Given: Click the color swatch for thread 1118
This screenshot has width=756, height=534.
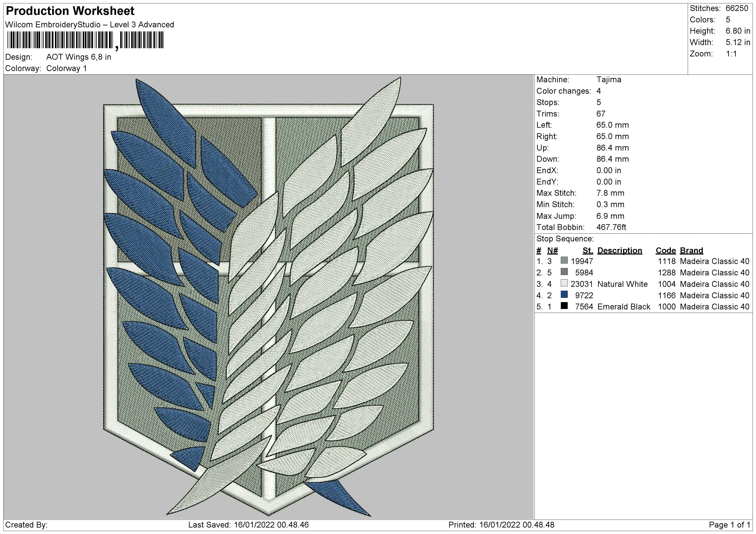Looking at the screenshot, I should point(564,261).
